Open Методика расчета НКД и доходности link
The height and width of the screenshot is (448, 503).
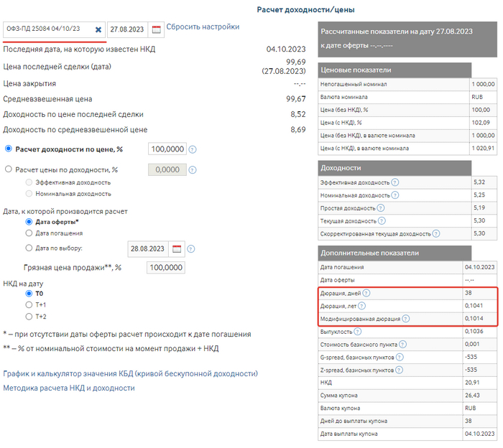pyautogui.click(x=68, y=388)
